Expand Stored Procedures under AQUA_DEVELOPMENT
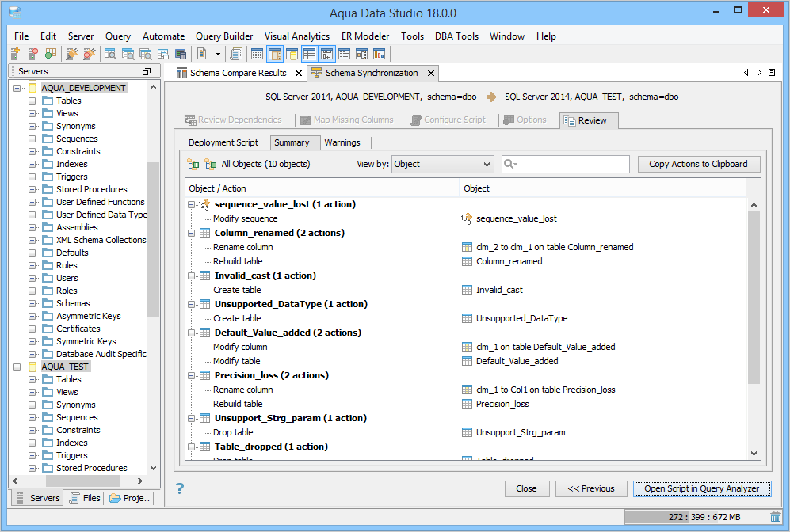790x532 pixels. click(32, 190)
